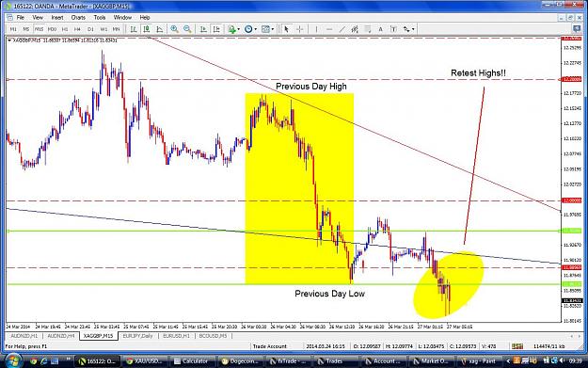This screenshot has width=588, height=368.
Task: Click the Zoom Out magnifier icon
Action: (187, 29)
